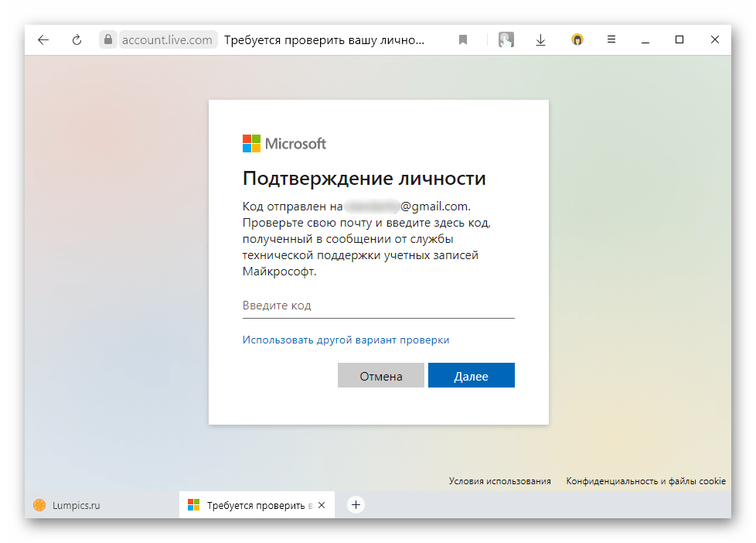This screenshot has width=756, height=543.
Task: Click the yellow round extension icon
Action: pyautogui.click(x=577, y=40)
